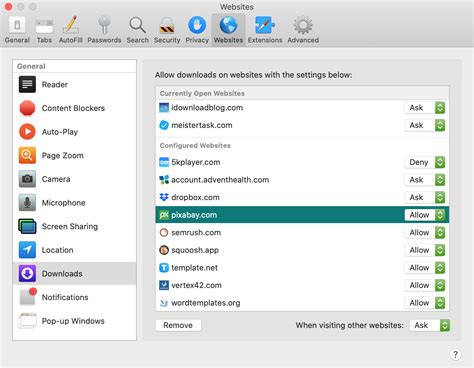The image size is (474, 368).
Task: Open the Security padlock icon
Action: (167, 25)
